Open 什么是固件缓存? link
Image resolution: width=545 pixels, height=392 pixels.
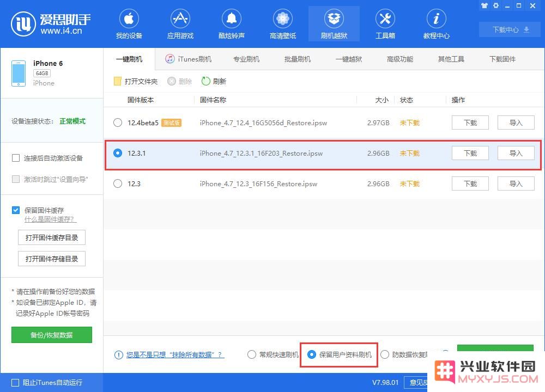[x=50, y=219]
